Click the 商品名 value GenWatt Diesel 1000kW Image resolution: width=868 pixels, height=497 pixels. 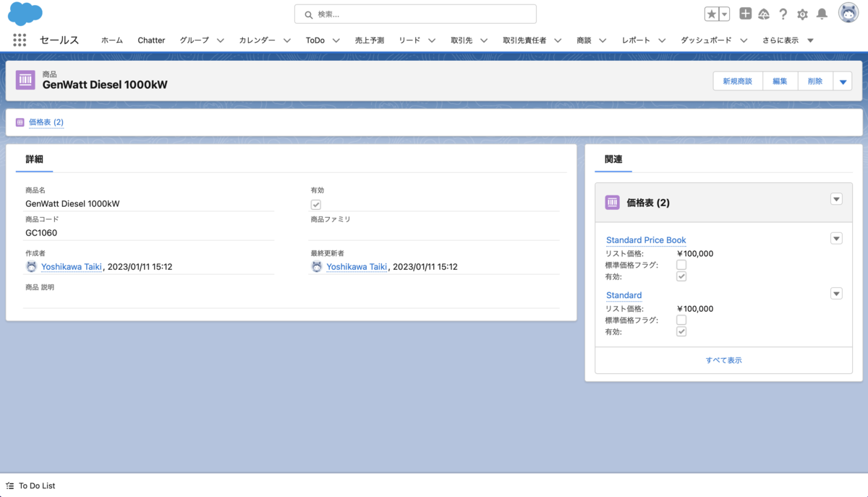(72, 204)
